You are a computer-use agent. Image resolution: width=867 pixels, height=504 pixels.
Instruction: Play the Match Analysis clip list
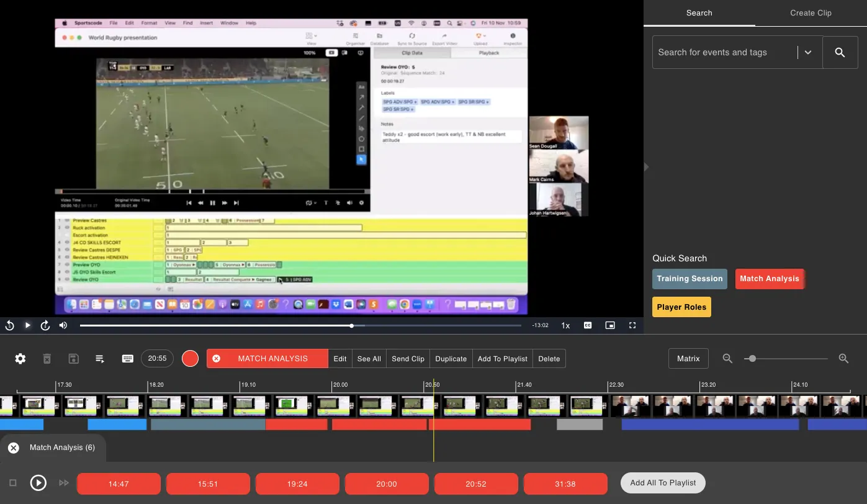click(x=38, y=483)
